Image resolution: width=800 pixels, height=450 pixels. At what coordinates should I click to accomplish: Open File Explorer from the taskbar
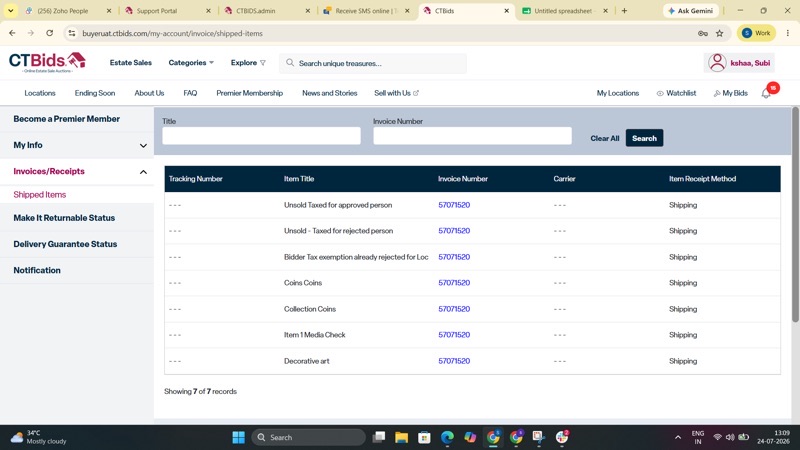[x=402, y=437]
